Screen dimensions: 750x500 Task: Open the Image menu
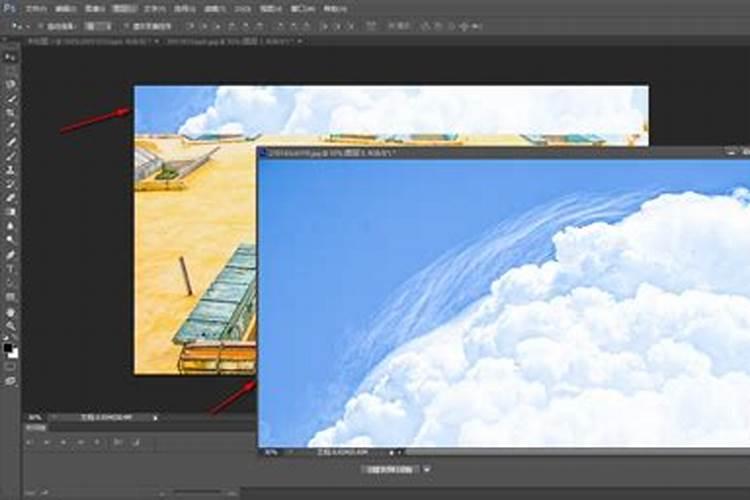[x=95, y=9]
